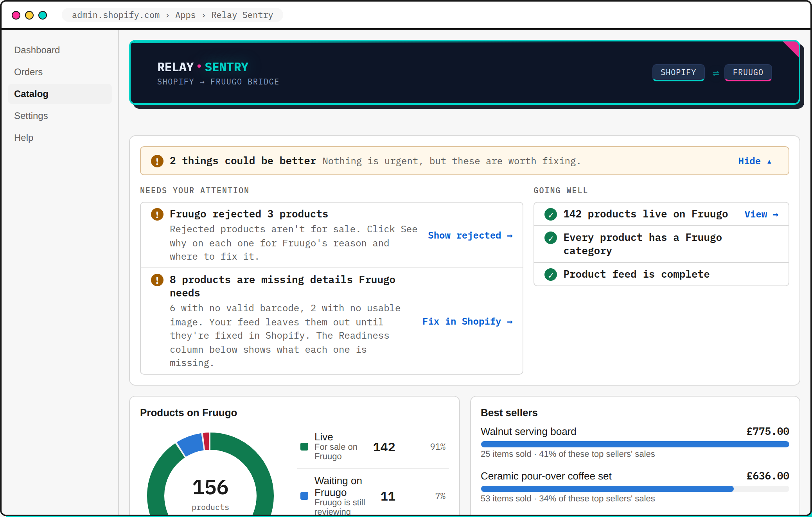The image size is (812, 517).
Task: Click the warning icon beside '2 things could be better'
Action: coord(157,161)
